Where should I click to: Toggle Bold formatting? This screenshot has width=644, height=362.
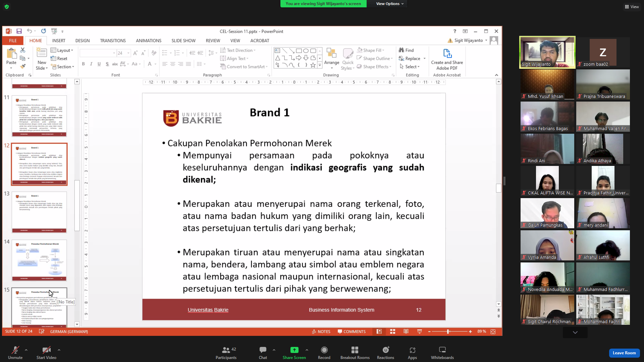tap(83, 64)
